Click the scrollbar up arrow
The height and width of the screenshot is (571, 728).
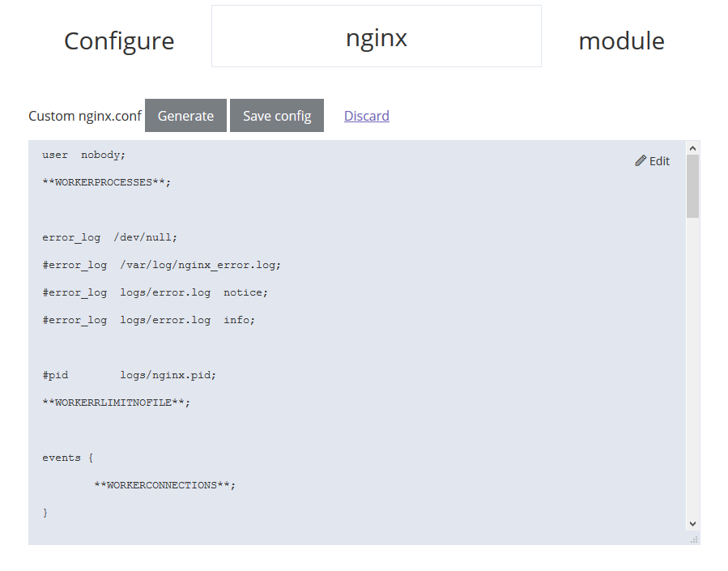coord(692,148)
